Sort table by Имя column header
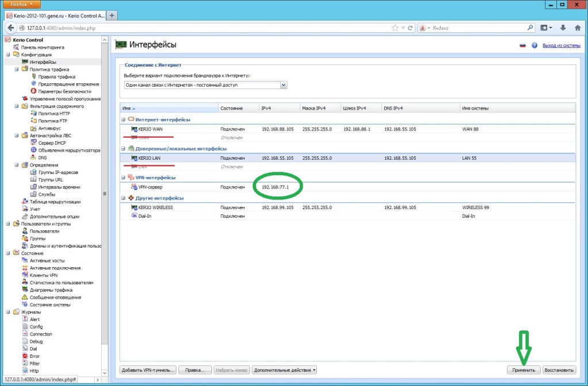Image resolution: width=588 pixels, height=386 pixels. tap(126, 108)
